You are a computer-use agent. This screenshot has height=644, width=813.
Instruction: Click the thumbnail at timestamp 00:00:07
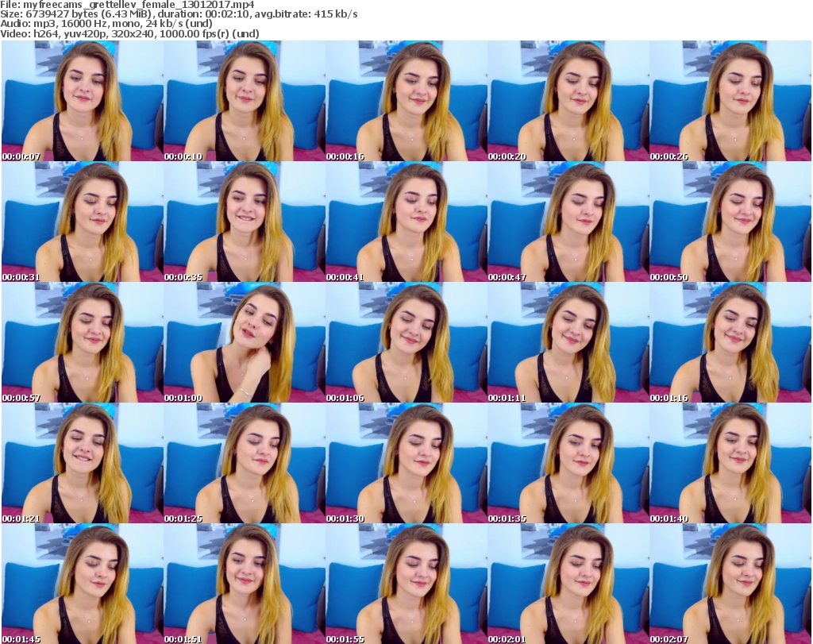(x=83, y=101)
